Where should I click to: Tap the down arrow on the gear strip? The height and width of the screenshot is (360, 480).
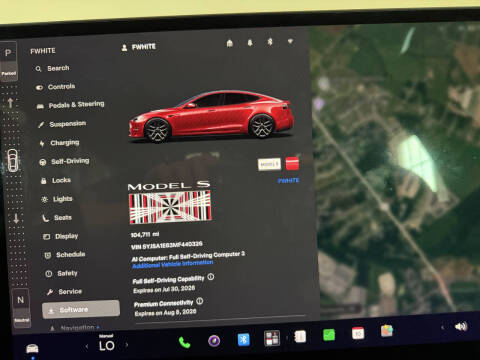tap(16, 219)
